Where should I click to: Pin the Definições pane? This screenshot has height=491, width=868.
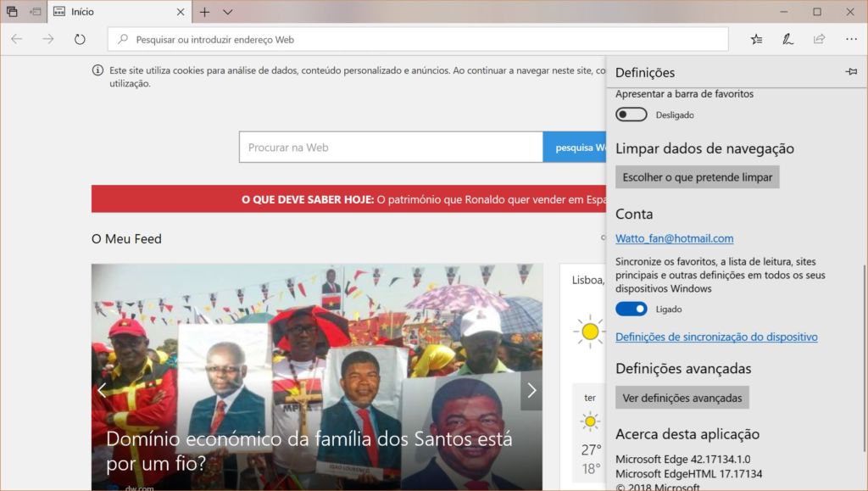pyautogui.click(x=851, y=72)
